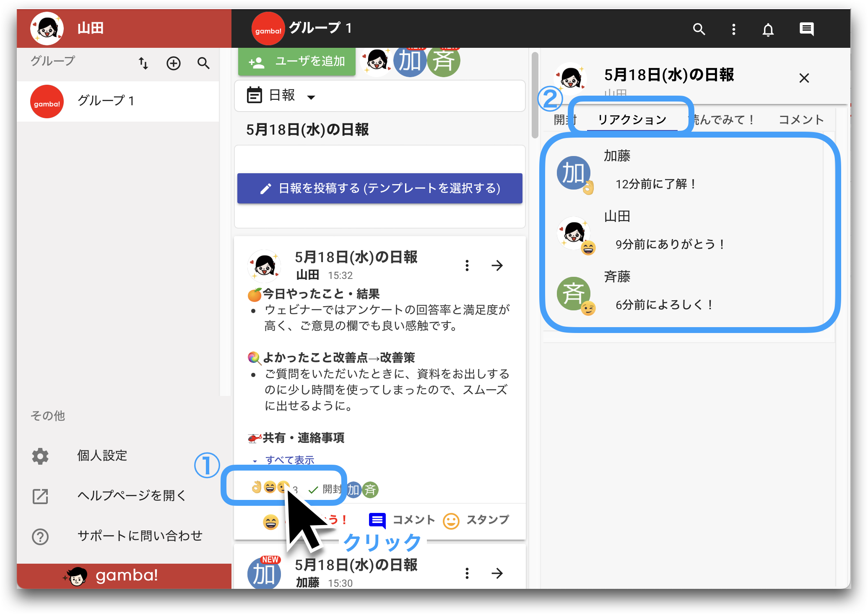
Task: Click ユーザを追加 button
Action: pyautogui.click(x=297, y=62)
